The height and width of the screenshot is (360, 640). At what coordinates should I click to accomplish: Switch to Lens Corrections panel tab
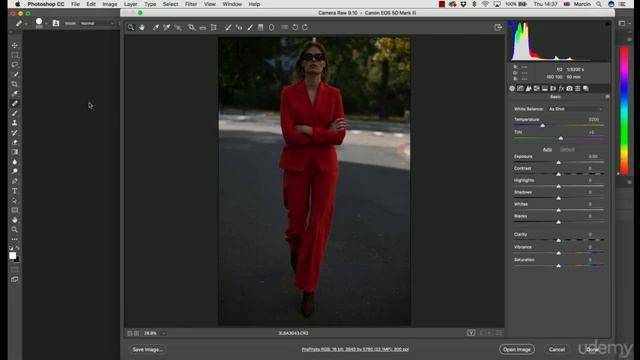click(553, 88)
